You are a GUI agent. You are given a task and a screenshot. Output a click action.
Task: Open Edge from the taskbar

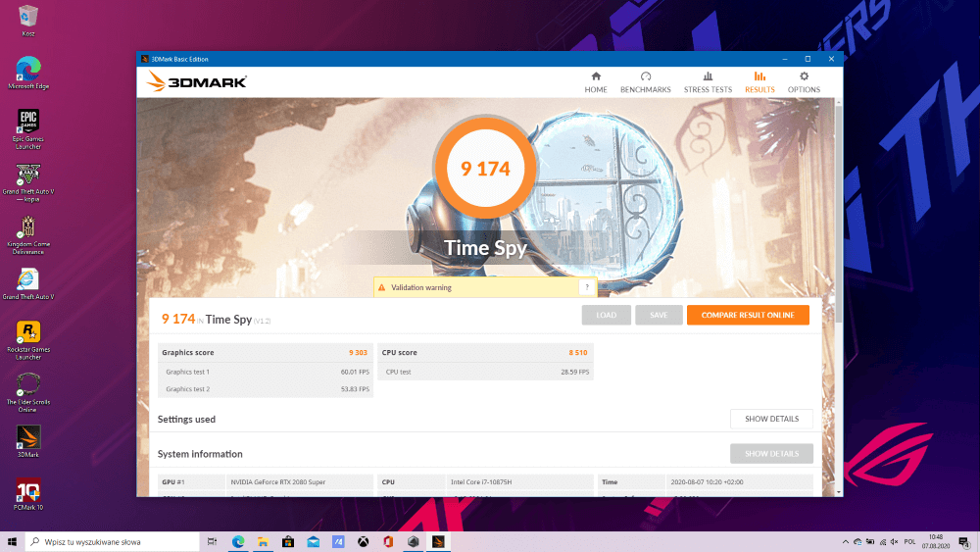coord(238,542)
